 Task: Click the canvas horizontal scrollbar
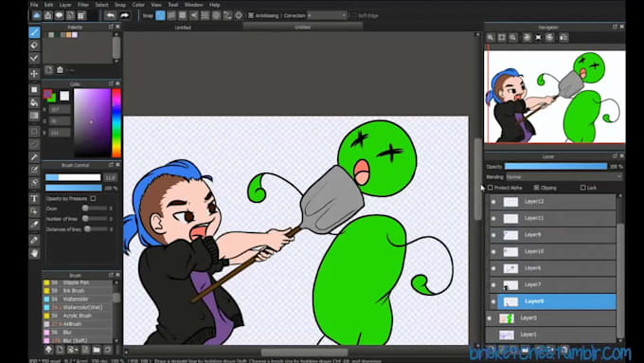304,353
